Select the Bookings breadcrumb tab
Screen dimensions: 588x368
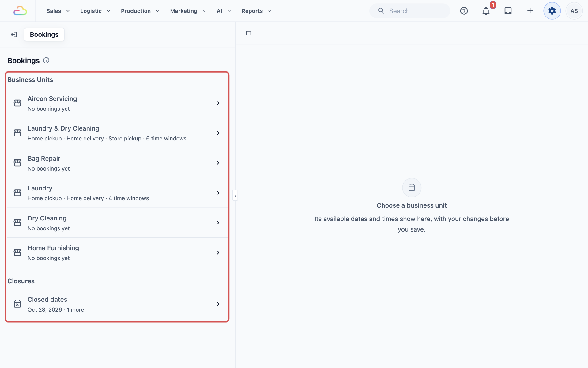pyautogui.click(x=44, y=35)
